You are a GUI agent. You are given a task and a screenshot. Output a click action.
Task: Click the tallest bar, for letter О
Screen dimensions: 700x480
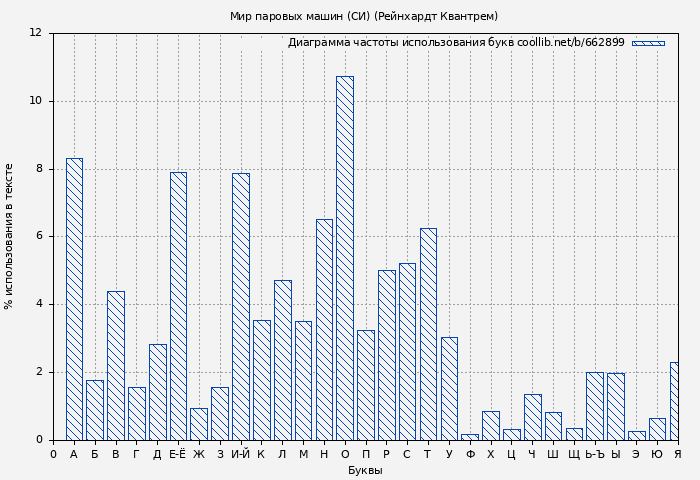(x=344, y=258)
